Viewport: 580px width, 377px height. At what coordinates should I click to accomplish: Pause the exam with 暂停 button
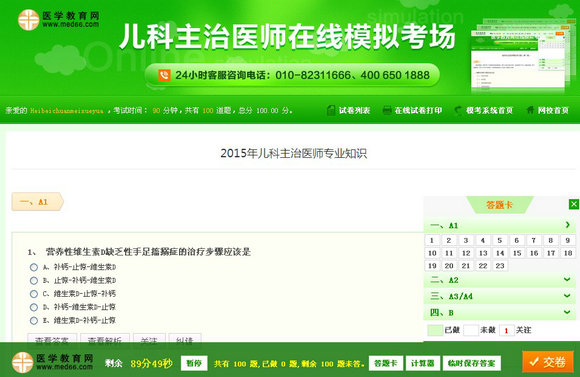point(194,363)
